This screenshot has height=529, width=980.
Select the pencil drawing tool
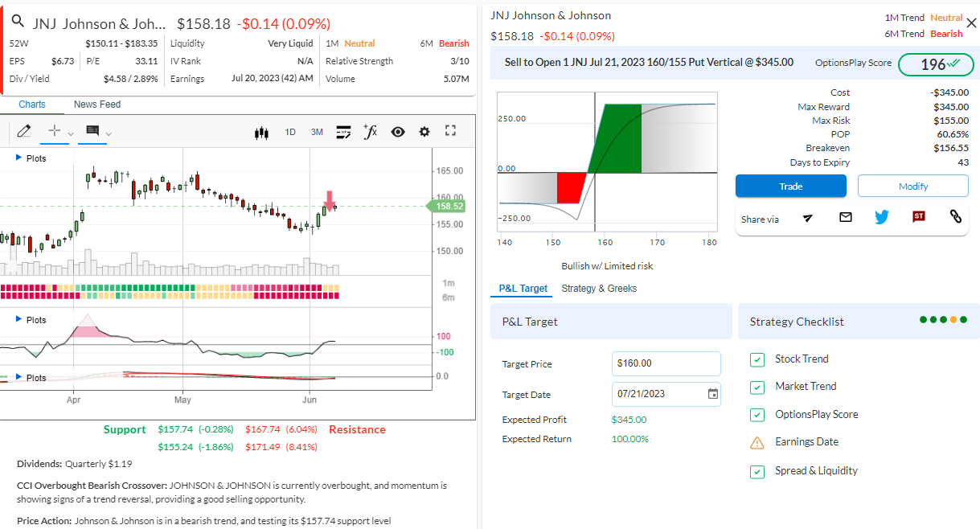[x=23, y=131]
